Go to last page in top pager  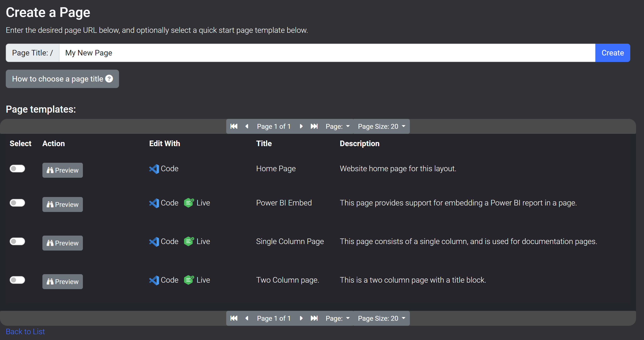(x=314, y=126)
